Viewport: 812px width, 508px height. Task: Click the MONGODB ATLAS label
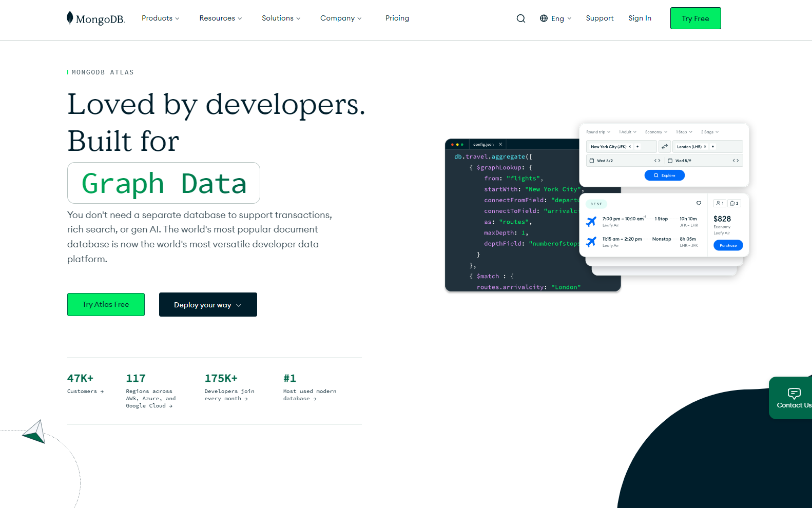103,72
